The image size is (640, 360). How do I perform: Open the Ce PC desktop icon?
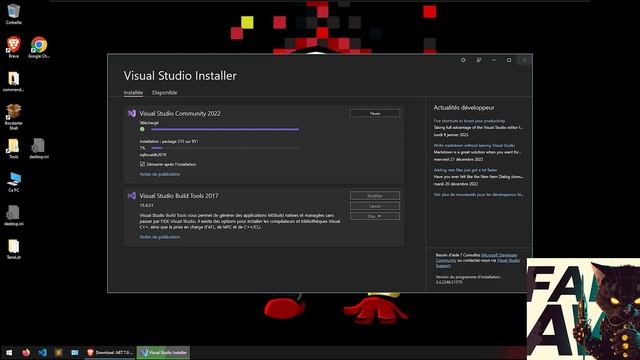point(13,182)
